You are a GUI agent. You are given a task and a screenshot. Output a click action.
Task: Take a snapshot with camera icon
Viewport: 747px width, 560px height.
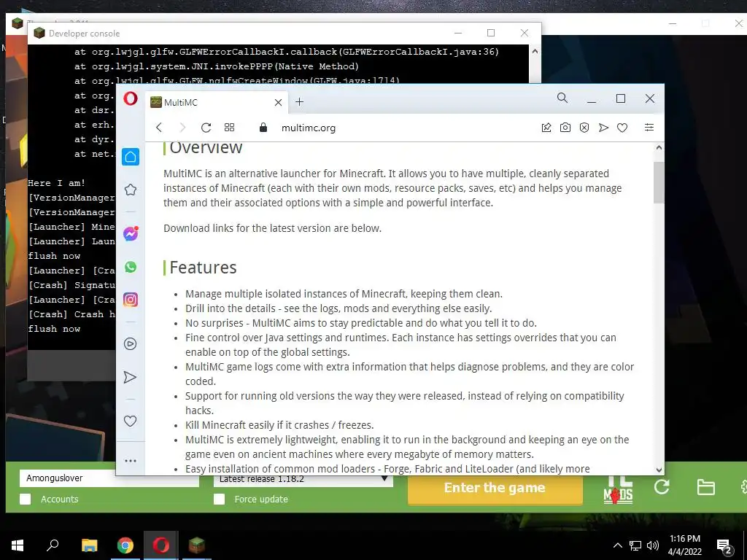point(565,128)
